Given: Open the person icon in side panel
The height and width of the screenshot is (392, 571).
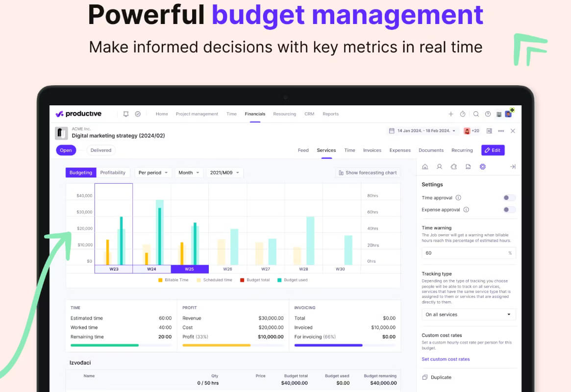Looking at the screenshot, I should pyautogui.click(x=440, y=167).
